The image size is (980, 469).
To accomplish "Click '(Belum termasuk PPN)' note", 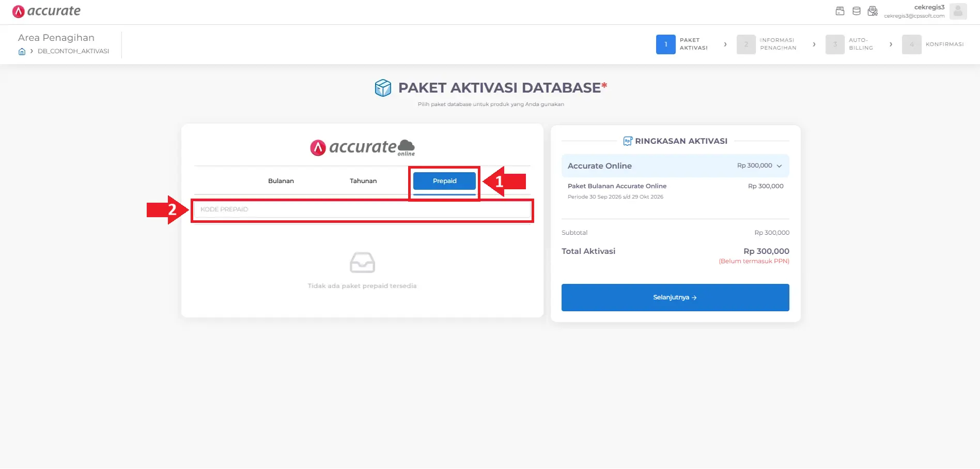I will pyautogui.click(x=754, y=261).
